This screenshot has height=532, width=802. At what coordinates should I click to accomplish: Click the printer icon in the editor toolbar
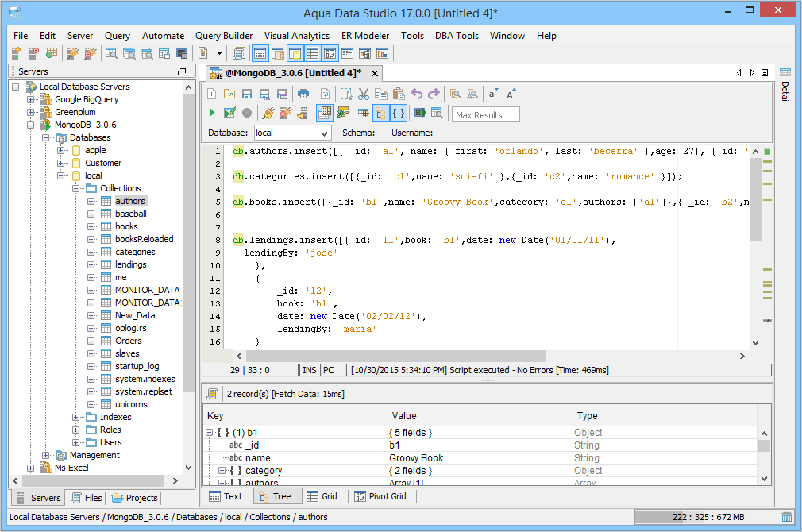(303, 94)
